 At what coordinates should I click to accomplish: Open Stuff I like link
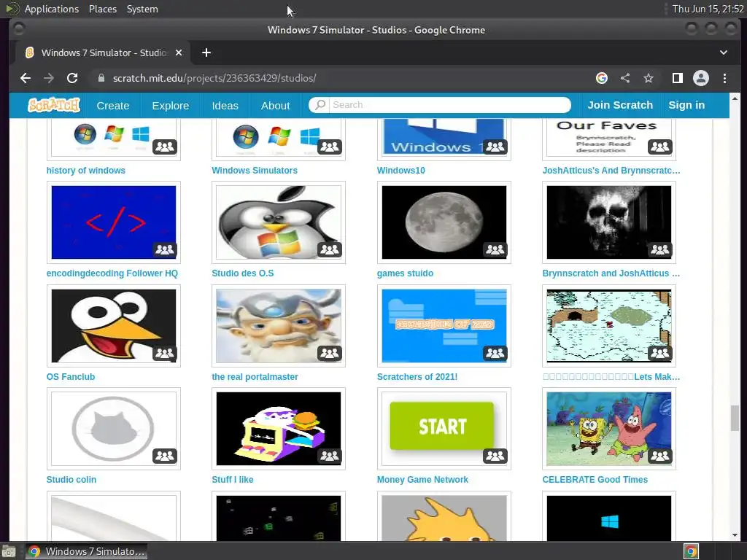coord(233,480)
